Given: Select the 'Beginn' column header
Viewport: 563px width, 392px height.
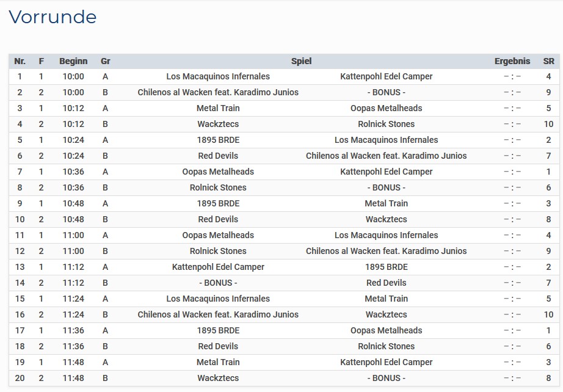Looking at the screenshot, I should tap(73, 61).
